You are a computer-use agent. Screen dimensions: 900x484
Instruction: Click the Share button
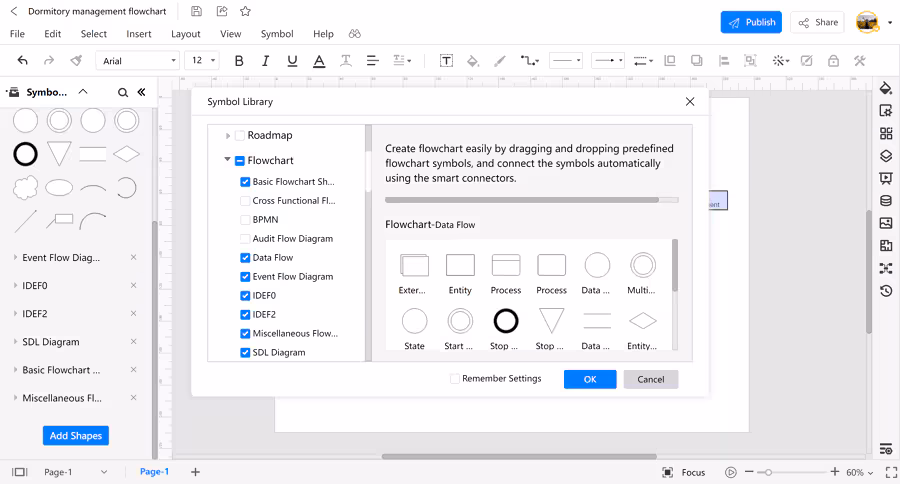(817, 22)
